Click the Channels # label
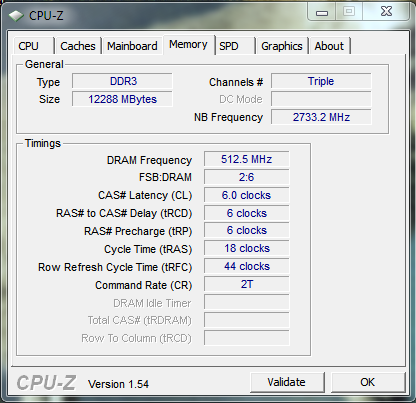Image resolution: width=416 pixels, height=403 pixels. (x=236, y=82)
